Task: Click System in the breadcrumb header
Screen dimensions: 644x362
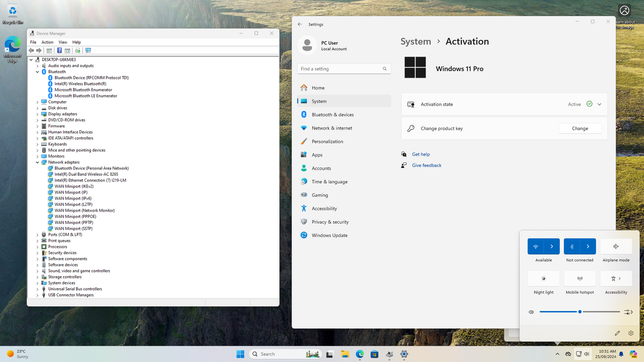Action: [x=416, y=41]
